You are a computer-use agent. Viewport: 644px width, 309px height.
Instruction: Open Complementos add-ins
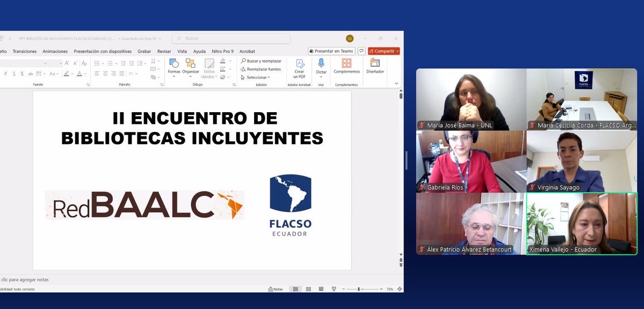pos(346,67)
